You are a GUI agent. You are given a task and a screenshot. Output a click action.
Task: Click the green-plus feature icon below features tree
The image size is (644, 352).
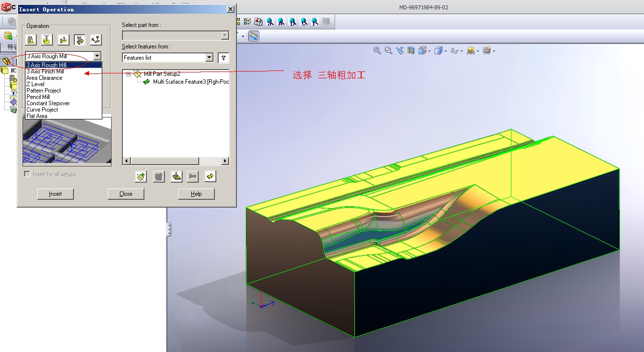coord(141,177)
